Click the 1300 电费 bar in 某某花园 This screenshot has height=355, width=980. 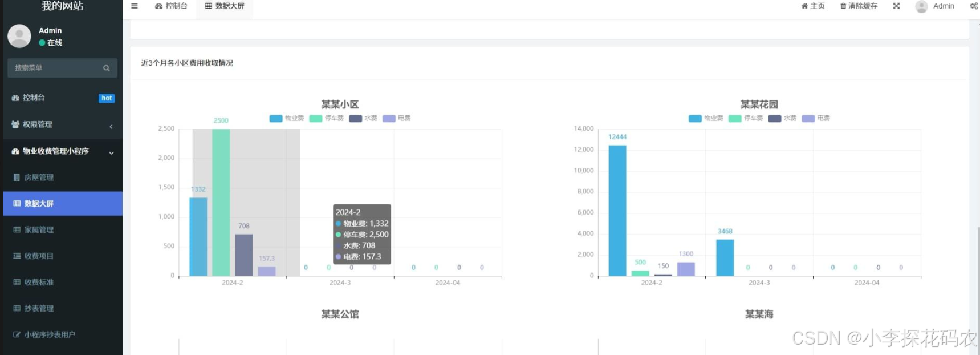coord(686,269)
